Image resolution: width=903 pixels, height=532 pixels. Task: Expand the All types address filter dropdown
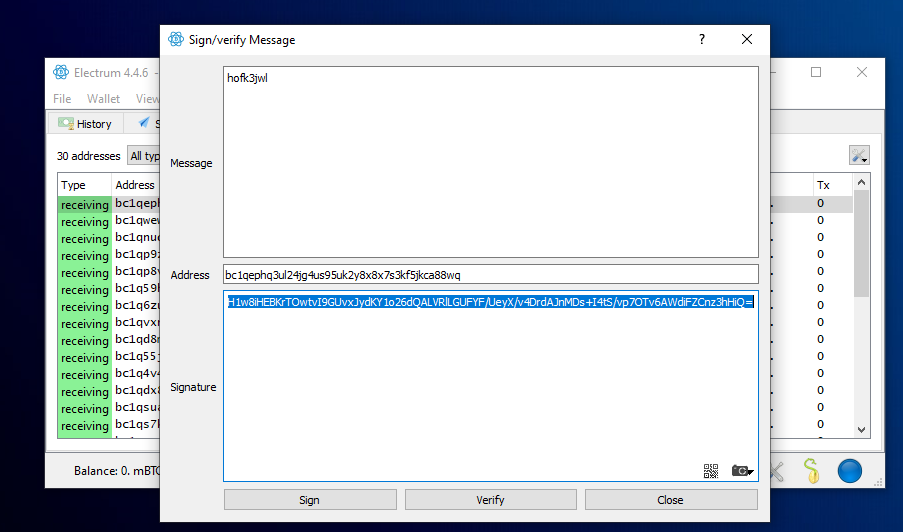tap(144, 156)
